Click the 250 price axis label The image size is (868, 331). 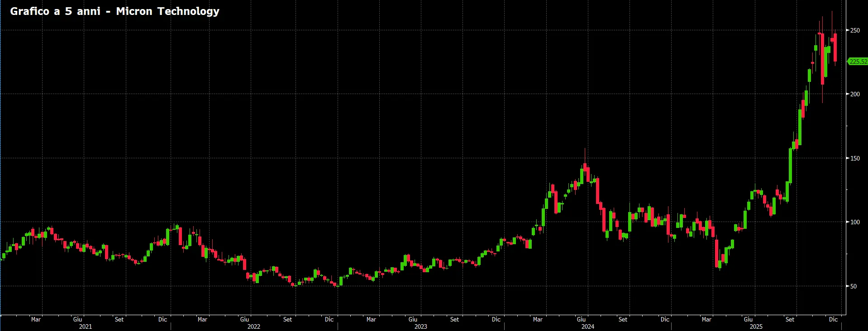(x=855, y=30)
